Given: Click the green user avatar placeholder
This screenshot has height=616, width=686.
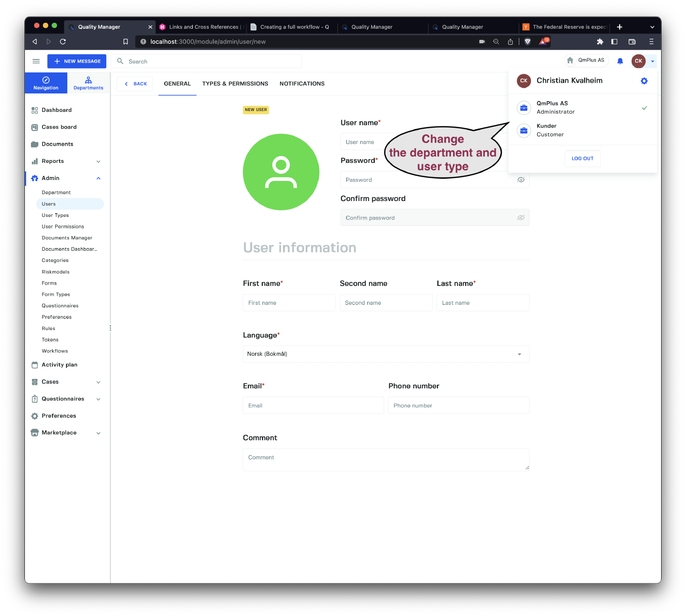Looking at the screenshot, I should [x=281, y=172].
